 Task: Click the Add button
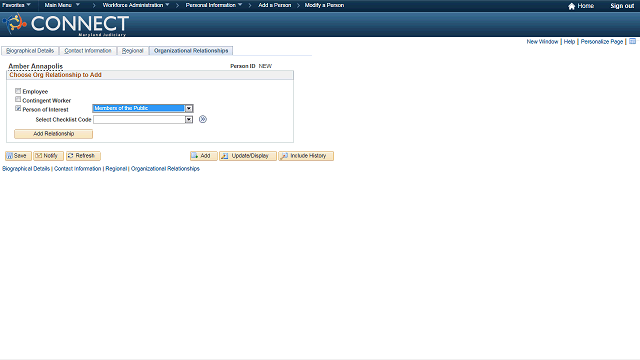[204, 156]
